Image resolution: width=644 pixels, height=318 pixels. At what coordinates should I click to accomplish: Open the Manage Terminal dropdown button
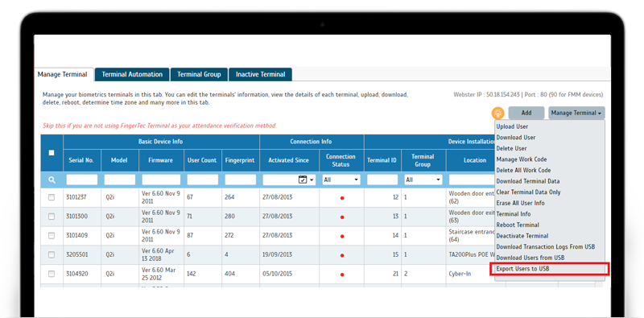[576, 113]
